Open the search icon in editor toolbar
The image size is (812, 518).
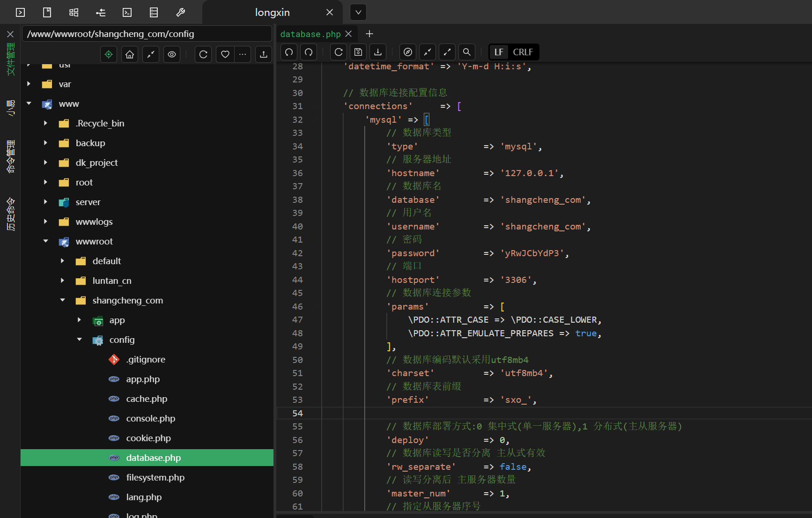tap(467, 52)
